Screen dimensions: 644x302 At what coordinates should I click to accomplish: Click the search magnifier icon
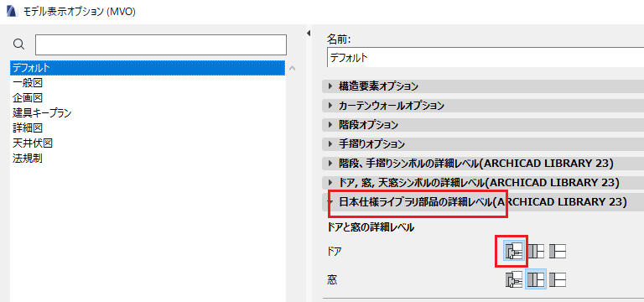click(x=19, y=44)
